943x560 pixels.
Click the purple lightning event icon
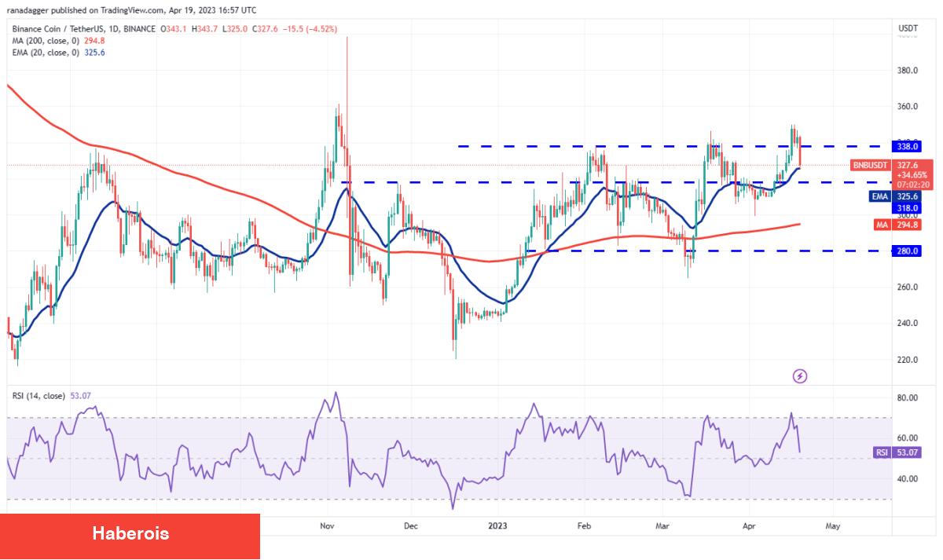pos(800,376)
